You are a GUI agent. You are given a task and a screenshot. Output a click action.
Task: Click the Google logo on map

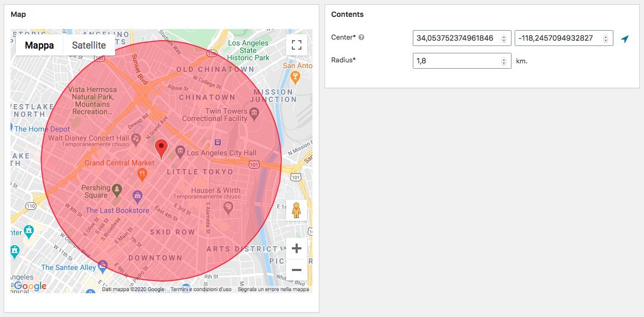pyautogui.click(x=30, y=286)
